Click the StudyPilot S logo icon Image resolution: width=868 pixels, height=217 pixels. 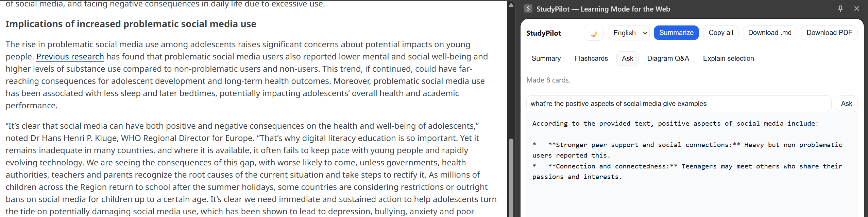[x=528, y=9]
